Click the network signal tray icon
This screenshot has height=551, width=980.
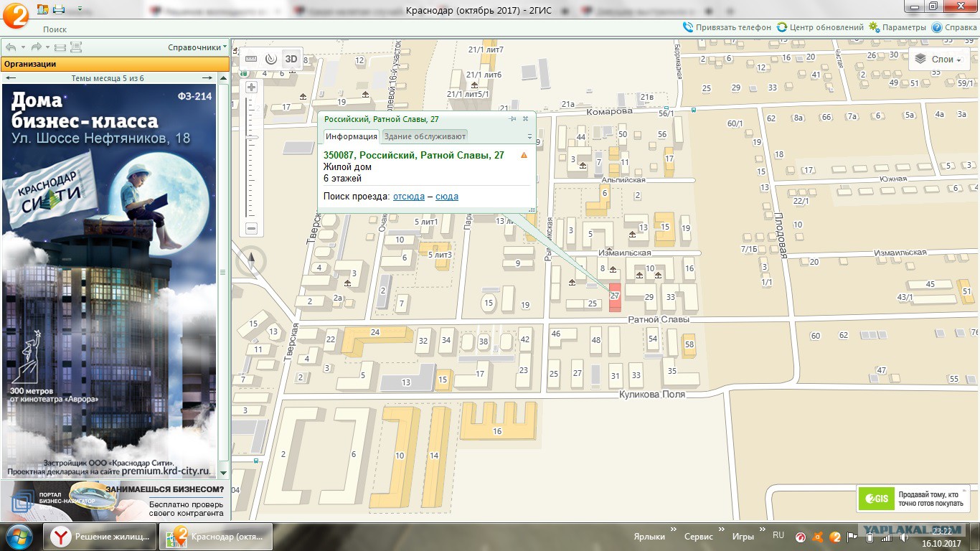886,537
